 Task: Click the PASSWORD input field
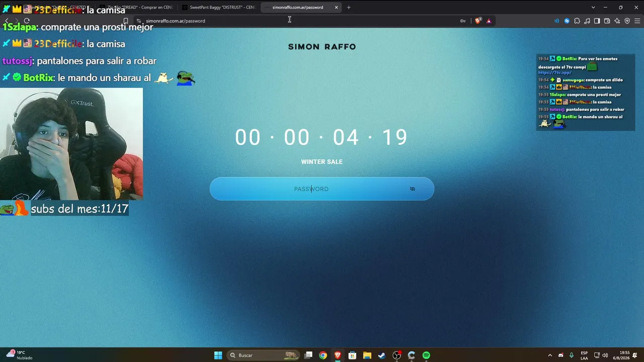click(321, 189)
